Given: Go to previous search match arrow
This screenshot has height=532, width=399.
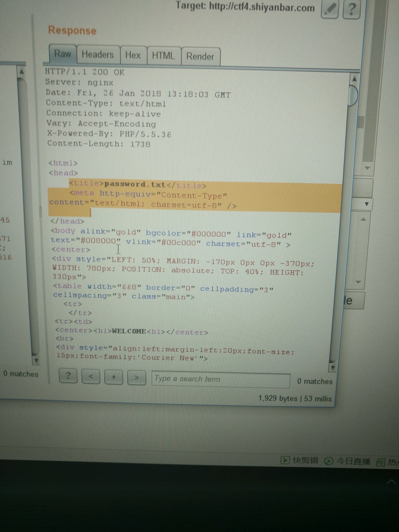Looking at the screenshot, I should tap(91, 376).
